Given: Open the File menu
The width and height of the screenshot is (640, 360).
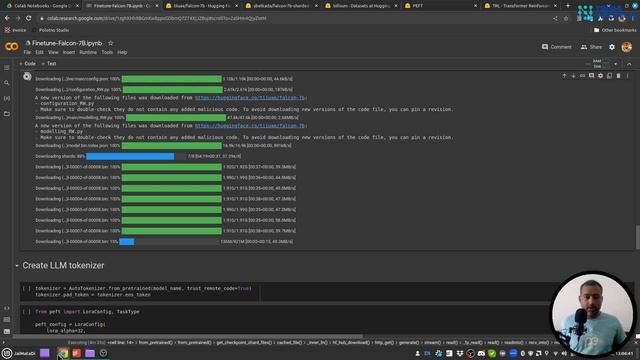Looking at the screenshot, I should 27,52.
